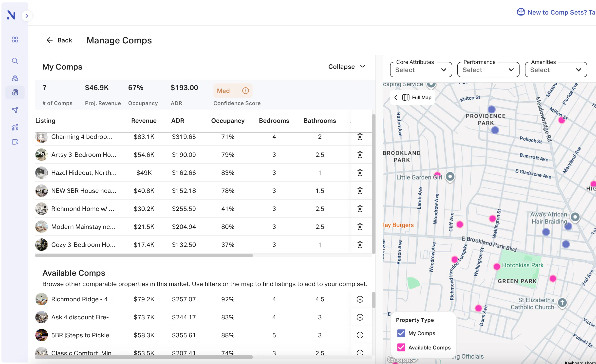Add Richmond Ridge to my comps
Screen dimensions: 596x364
[360, 299]
